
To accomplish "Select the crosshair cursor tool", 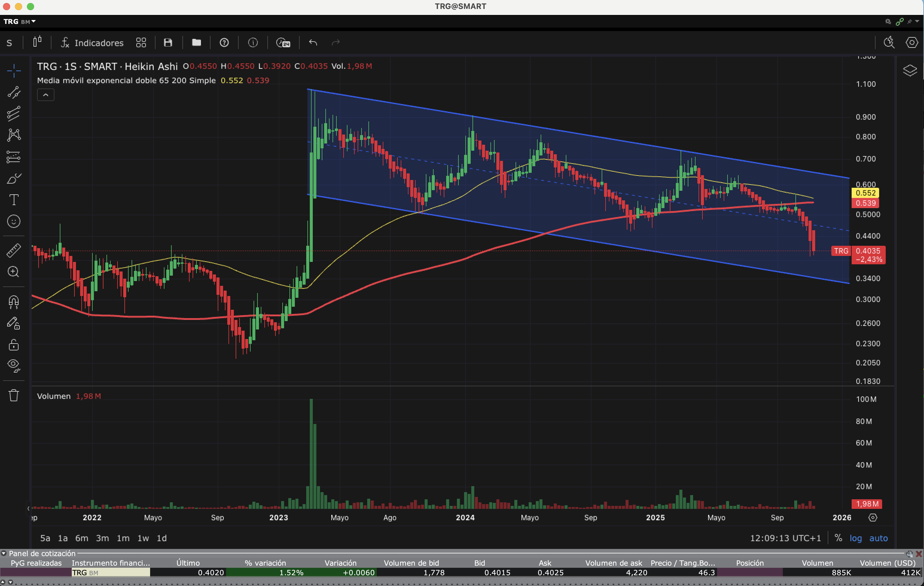I will tap(14, 70).
